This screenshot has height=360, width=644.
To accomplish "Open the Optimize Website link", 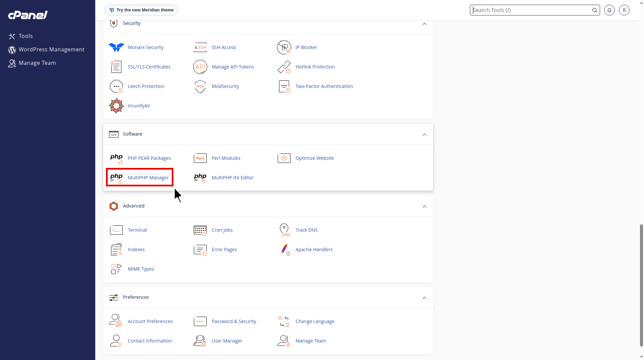I will (315, 158).
